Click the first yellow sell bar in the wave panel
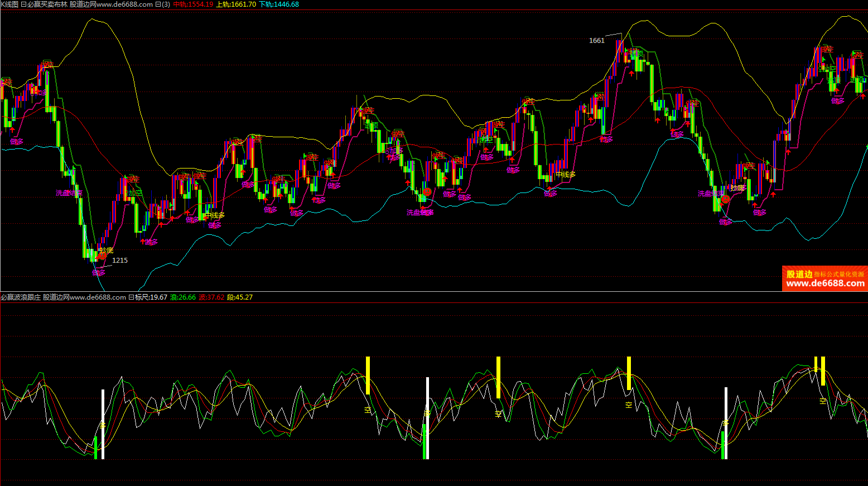Image resolution: width=868 pixels, height=486 pixels. [368, 375]
